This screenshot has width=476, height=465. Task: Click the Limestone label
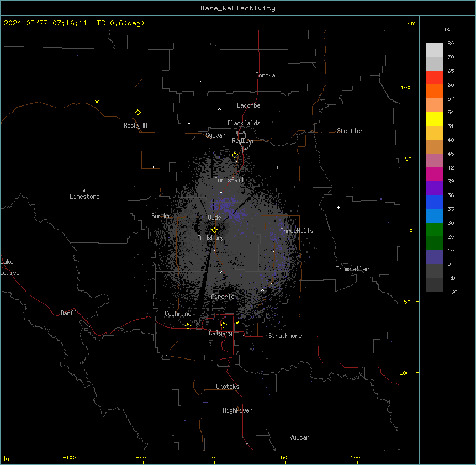pyautogui.click(x=84, y=197)
